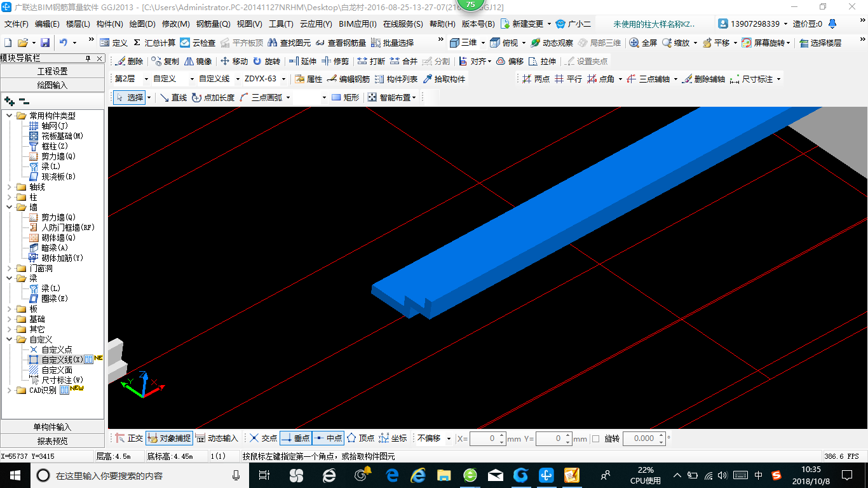This screenshot has width=868, height=488.
Task: Click 全屏 full screen tool
Action: 643,43
